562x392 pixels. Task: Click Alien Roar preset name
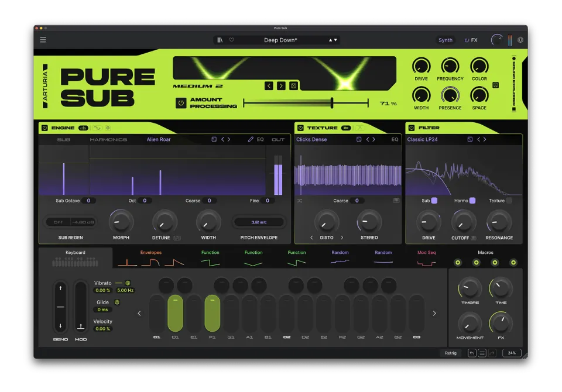click(159, 139)
